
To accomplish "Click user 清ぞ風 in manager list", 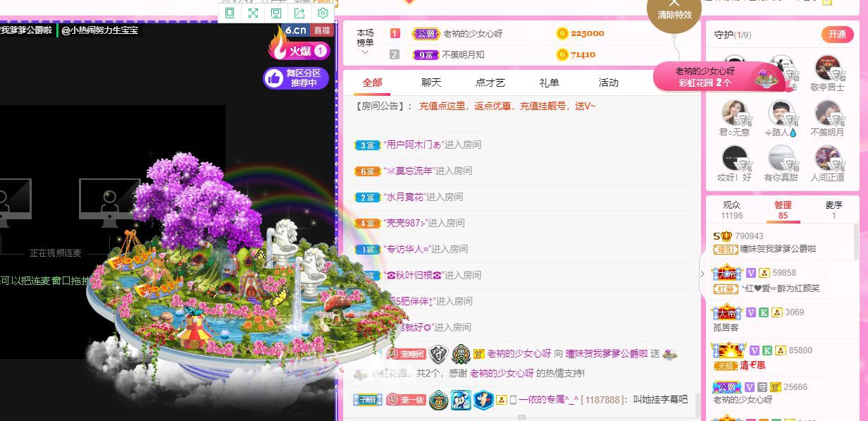I will click(x=752, y=365).
